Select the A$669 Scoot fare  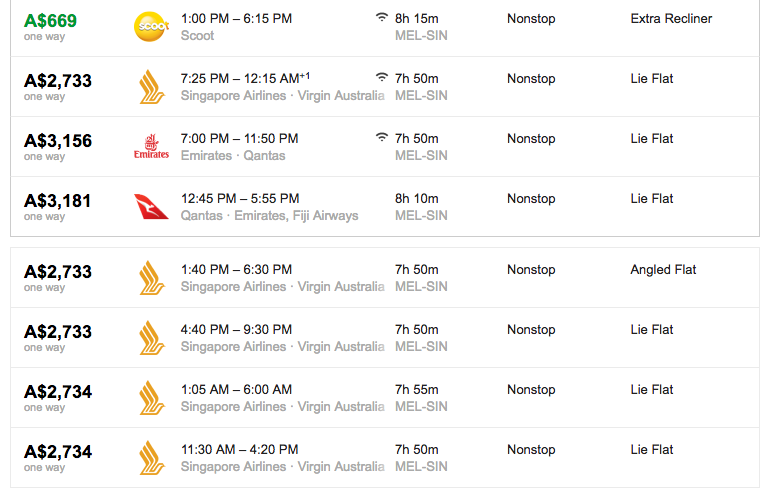(x=51, y=21)
